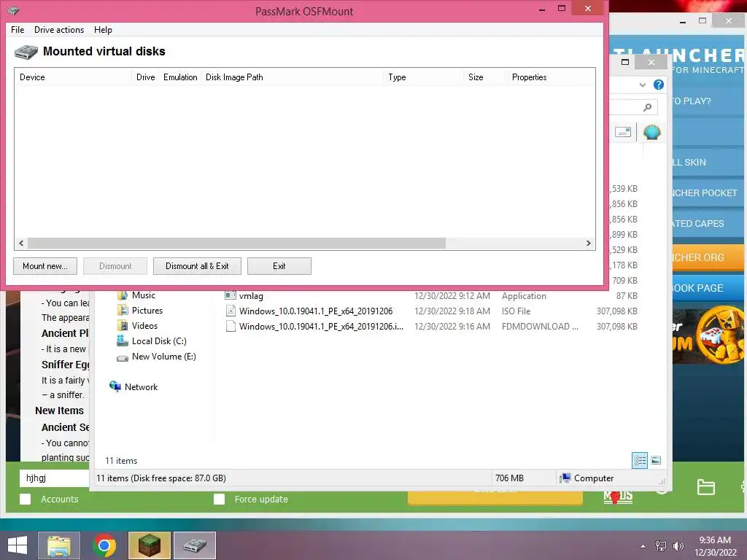Select Music folder in Explorer sidebar

[x=144, y=295]
